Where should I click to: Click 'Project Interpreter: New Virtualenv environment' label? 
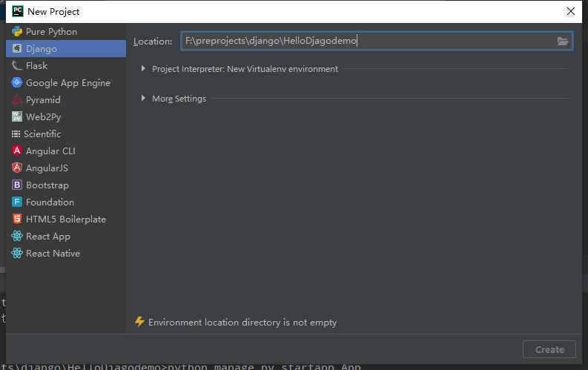[245, 69]
